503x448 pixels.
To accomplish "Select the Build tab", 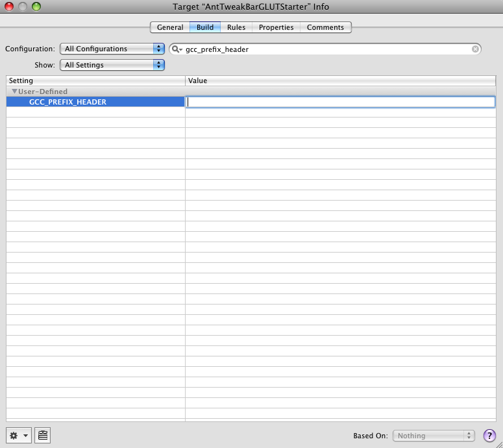I will pos(205,27).
